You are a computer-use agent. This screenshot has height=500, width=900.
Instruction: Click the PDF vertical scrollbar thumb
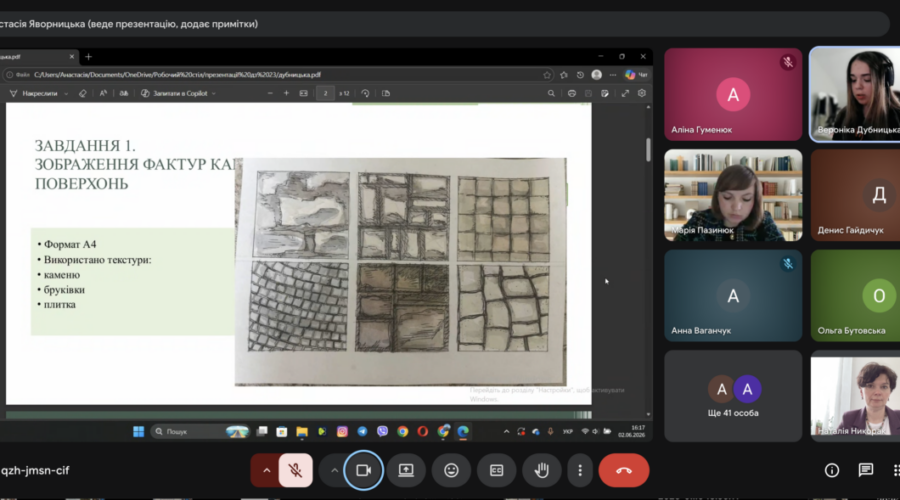[x=649, y=150]
